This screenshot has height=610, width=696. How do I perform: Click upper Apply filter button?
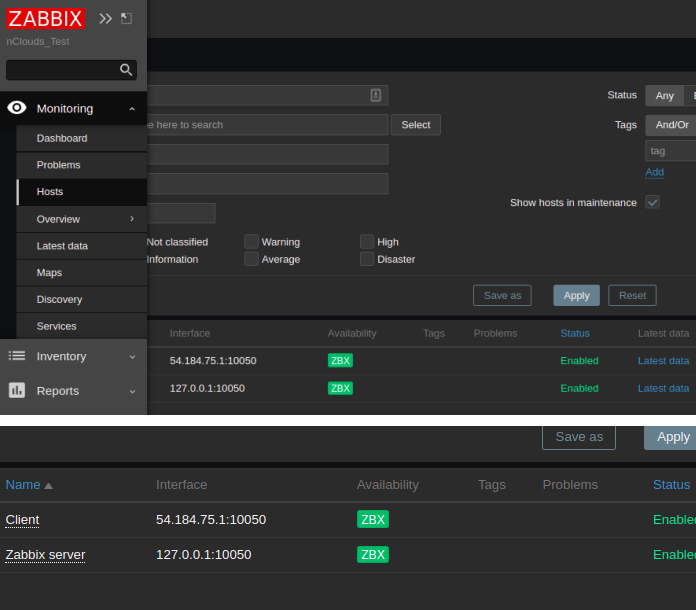pos(576,295)
